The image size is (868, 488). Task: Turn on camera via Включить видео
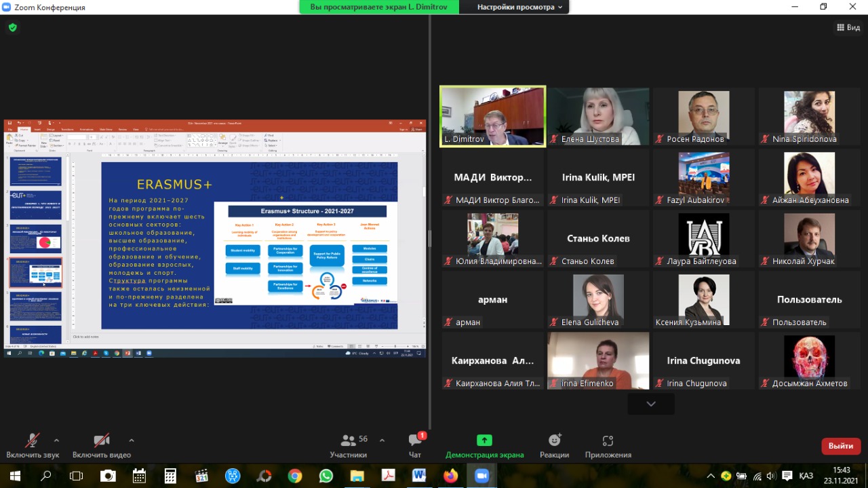102,446
